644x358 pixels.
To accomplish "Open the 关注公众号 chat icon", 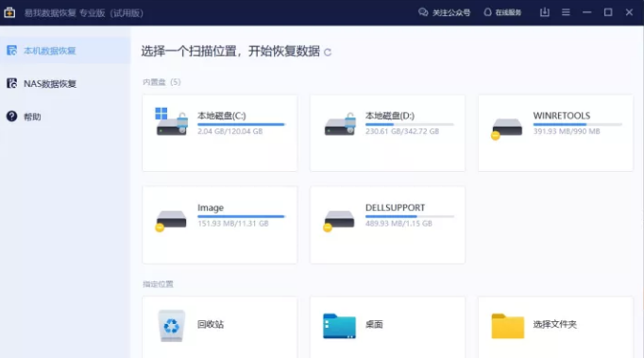I will pos(423,12).
